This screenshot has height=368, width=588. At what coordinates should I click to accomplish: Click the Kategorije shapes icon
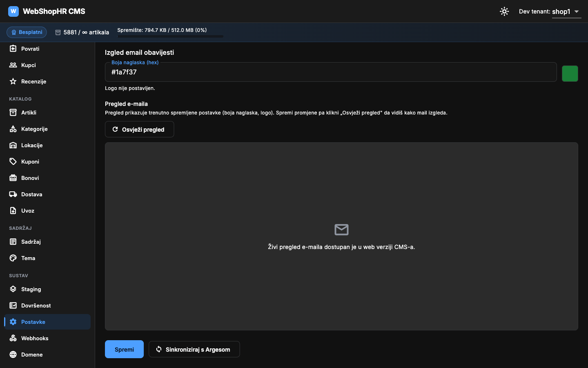13,129
